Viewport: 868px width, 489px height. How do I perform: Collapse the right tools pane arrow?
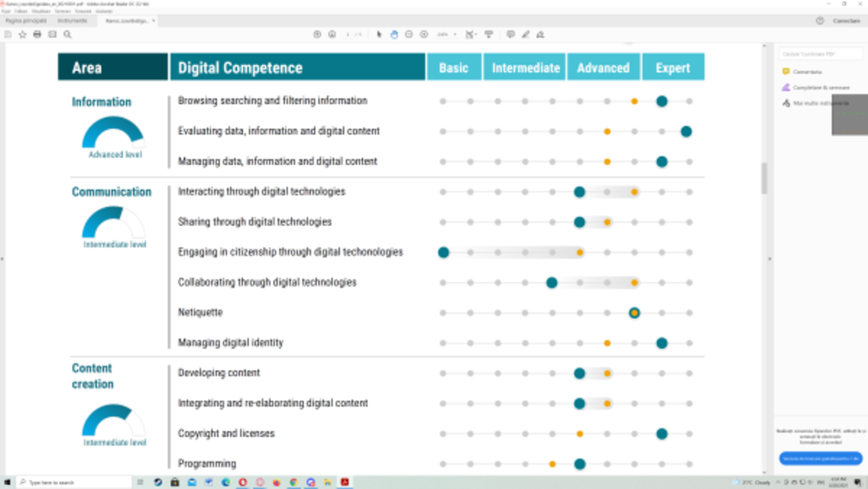770,258
